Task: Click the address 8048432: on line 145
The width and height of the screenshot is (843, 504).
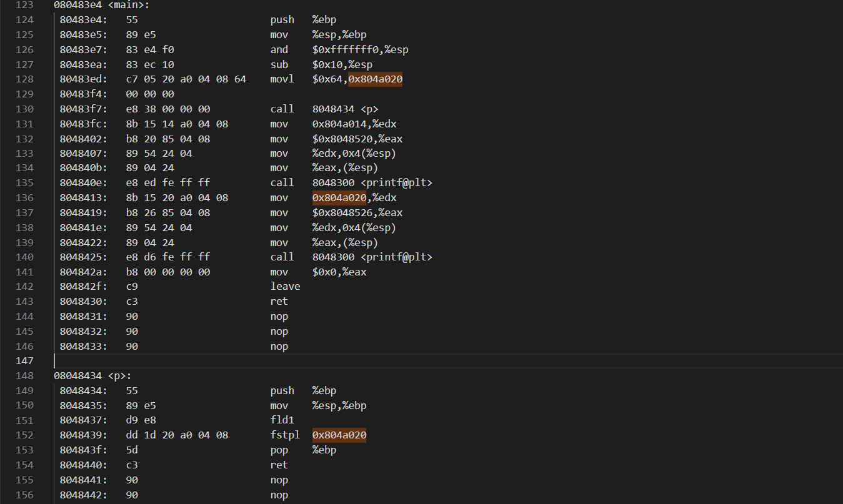Action: (x=84, y=332)
